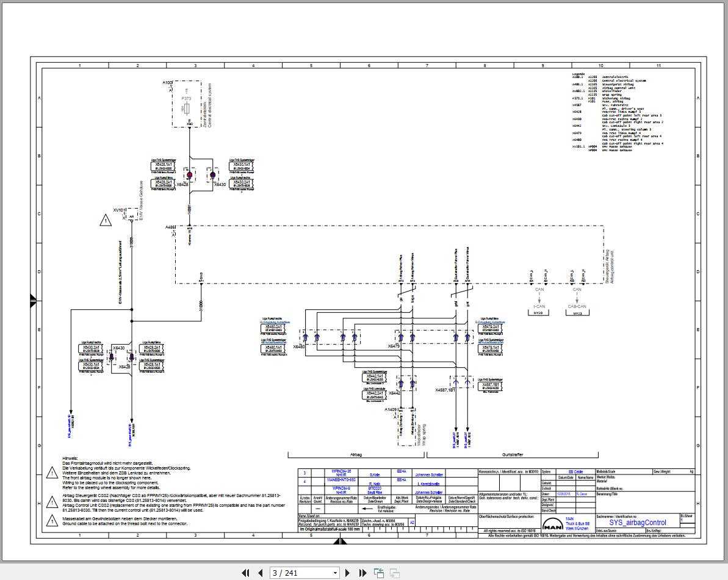The width and height of the screenshot is (728, 580).
Task: Click the MY23 tag under CAB-CAN
Action: pyautogui.click(x=577, y=313)
